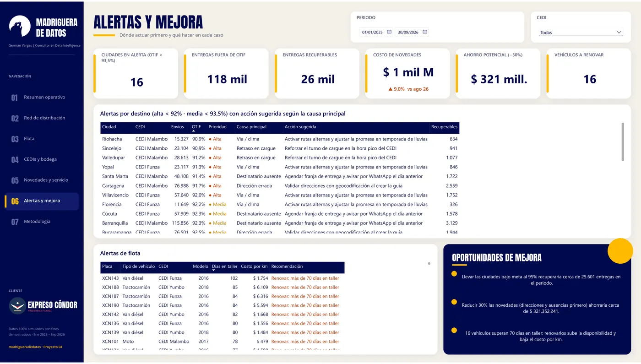
Task: Select the Ahorro potencial KPI card
Action: point(498,73)
